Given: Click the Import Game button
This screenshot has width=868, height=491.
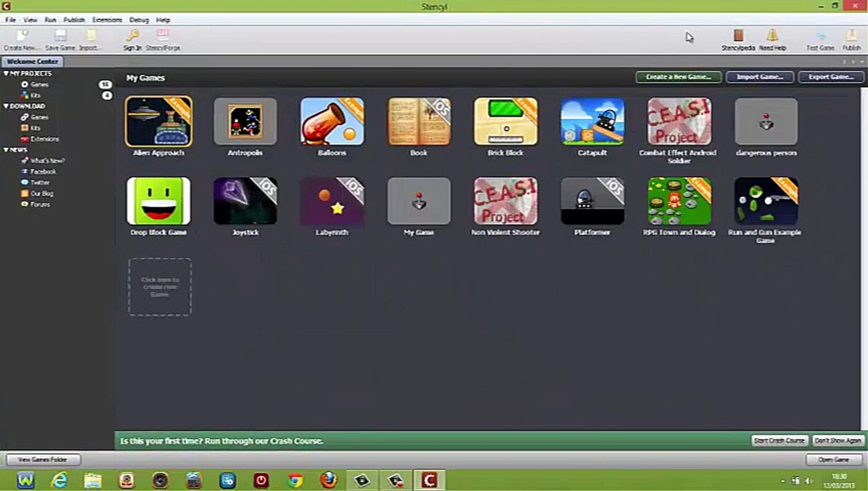Looking at the screenshot, I should [759, 77].
